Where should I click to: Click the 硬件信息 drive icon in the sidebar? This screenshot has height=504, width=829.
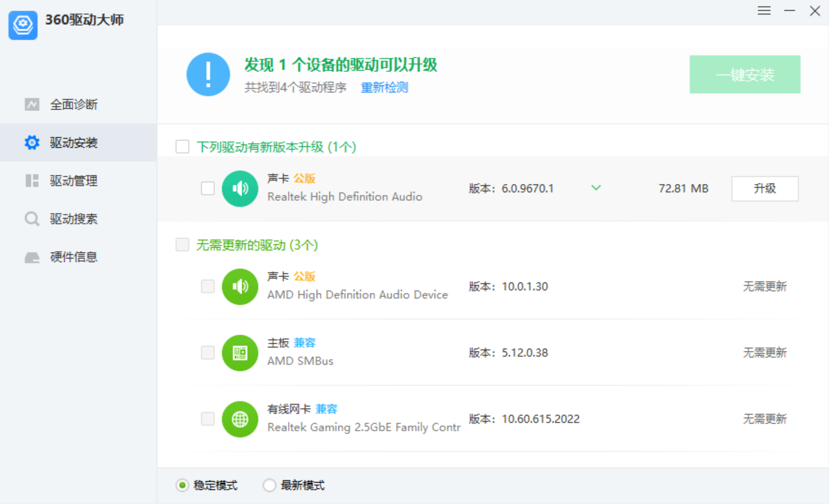(32, 257)
